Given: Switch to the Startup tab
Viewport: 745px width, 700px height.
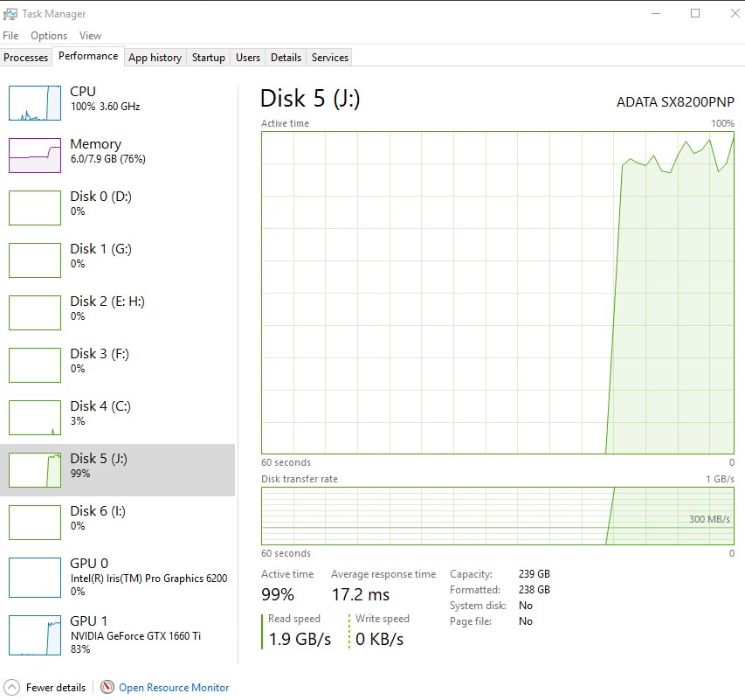Looking at the screenshot, I should coord(209,58).
